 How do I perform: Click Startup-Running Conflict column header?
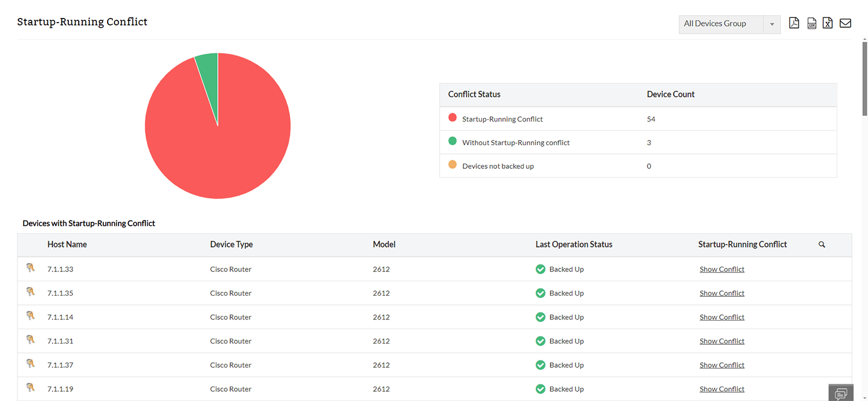click(742, 245)
